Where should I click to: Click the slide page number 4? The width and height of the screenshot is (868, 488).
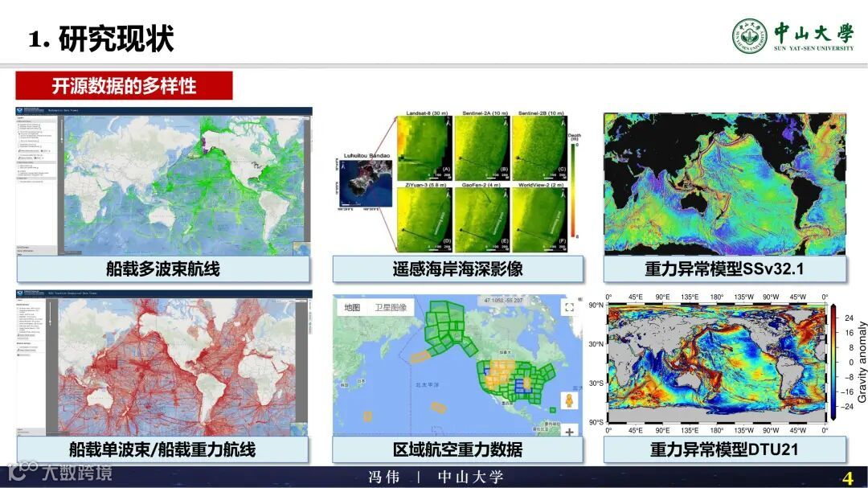[x=847, y=478]
